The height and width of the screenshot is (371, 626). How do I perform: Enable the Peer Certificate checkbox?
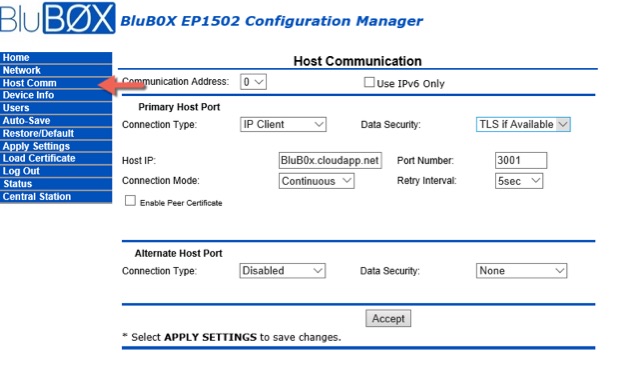[130, 200]
